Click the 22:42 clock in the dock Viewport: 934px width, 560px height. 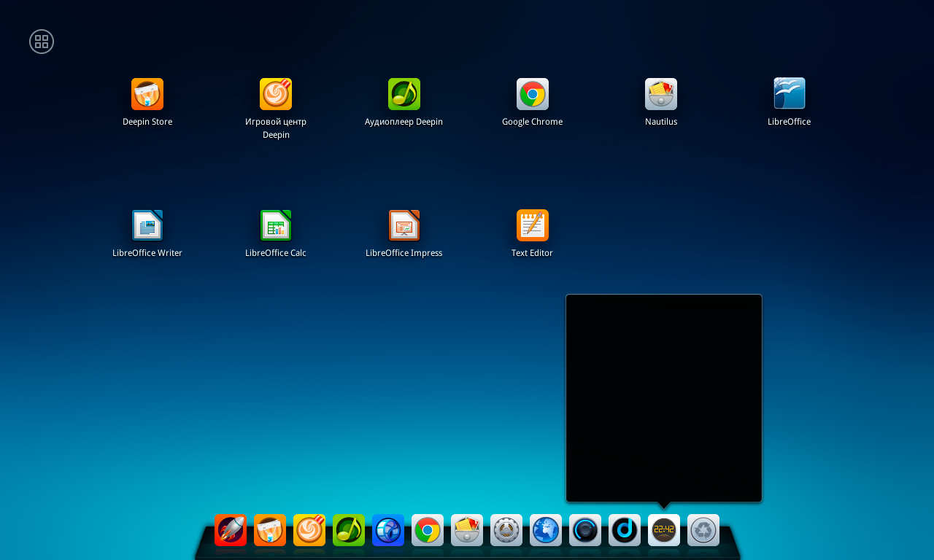tap(664, 530)
